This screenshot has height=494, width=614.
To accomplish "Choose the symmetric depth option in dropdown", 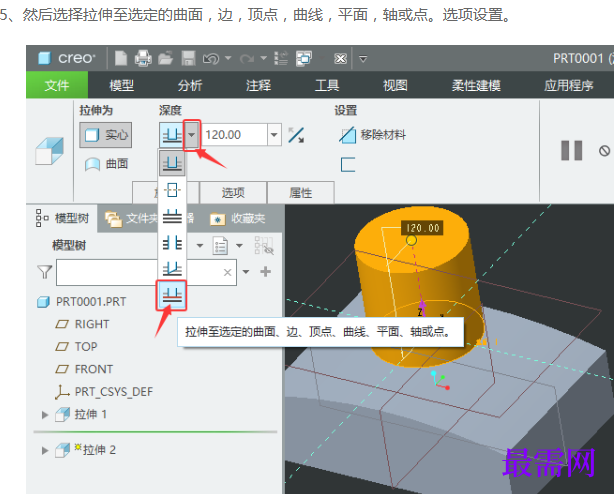I will 172,190.
